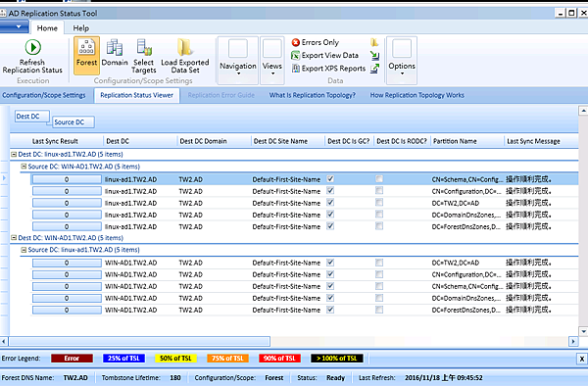The image size is (588, 386).
Task: Open the Configuration/Scope Settings tab
Action: tap(43, 95)
